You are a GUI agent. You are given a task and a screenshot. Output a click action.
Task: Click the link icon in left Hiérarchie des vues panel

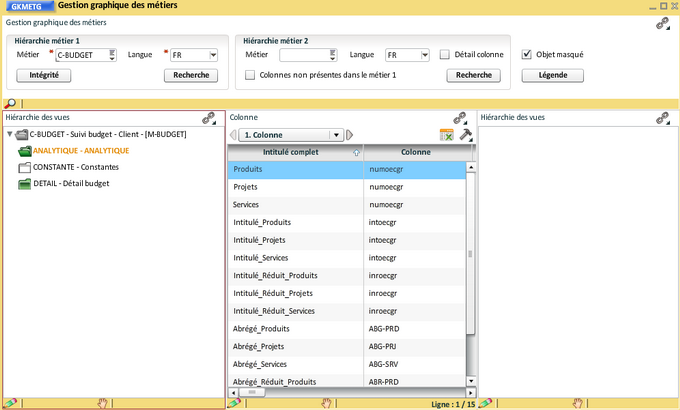tap(209, 118)
